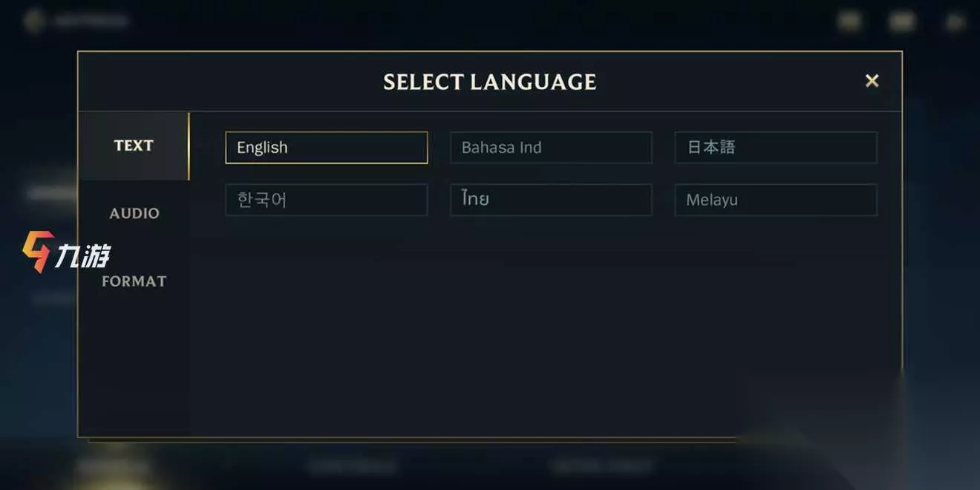Click the SELECT LANGUAGE dialog title
Viewport: 980px width, 490px height.
pos(489,82)
